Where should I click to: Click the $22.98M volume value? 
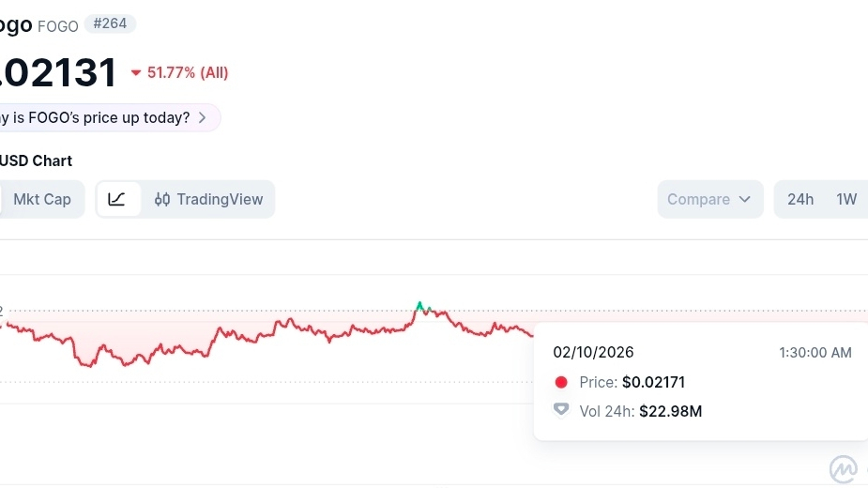click(670, 411)
